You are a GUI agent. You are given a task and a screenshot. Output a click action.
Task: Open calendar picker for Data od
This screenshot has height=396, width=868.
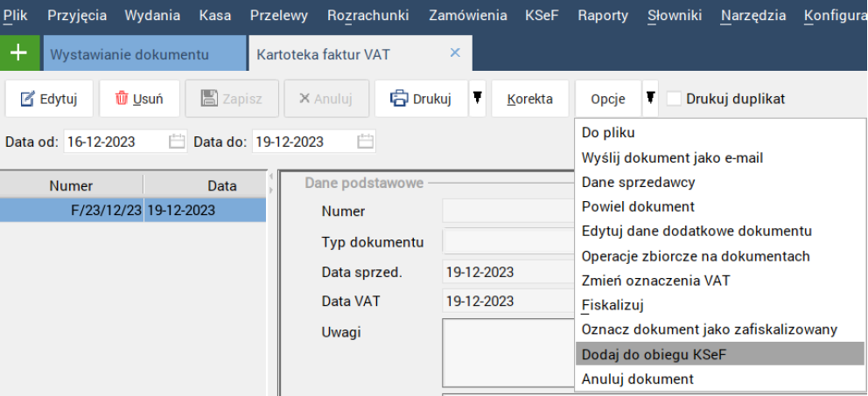[177, 142]
